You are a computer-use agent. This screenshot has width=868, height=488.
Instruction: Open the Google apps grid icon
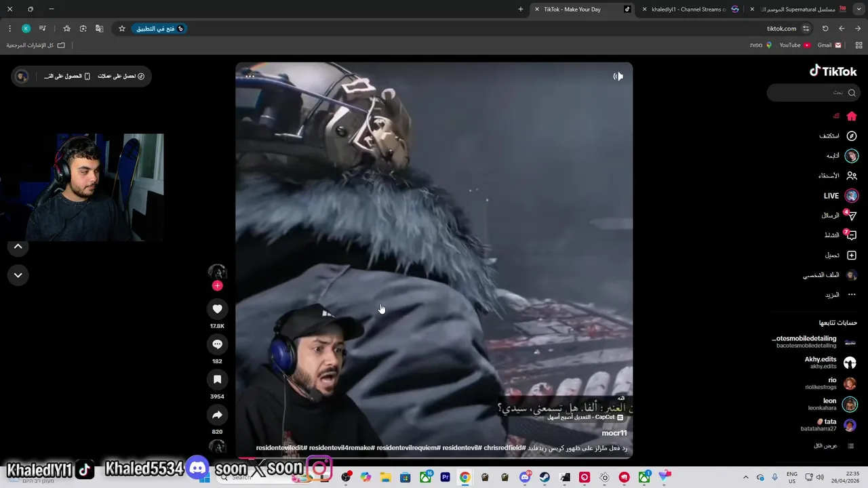tap(859, 45)
